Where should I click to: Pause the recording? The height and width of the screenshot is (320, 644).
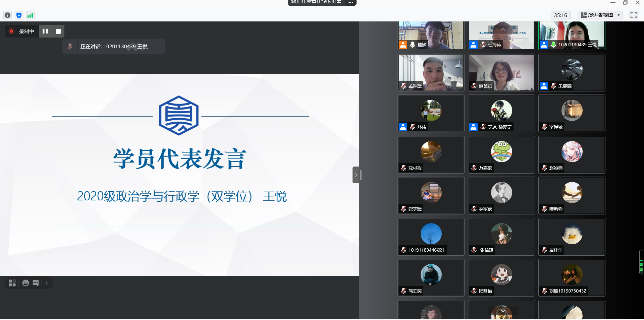45,31
